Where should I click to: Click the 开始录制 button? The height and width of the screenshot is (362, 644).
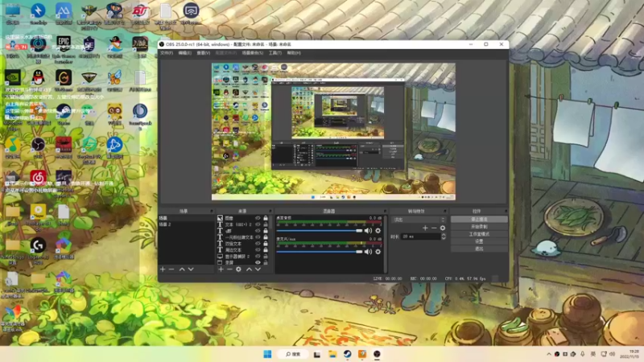479,227
